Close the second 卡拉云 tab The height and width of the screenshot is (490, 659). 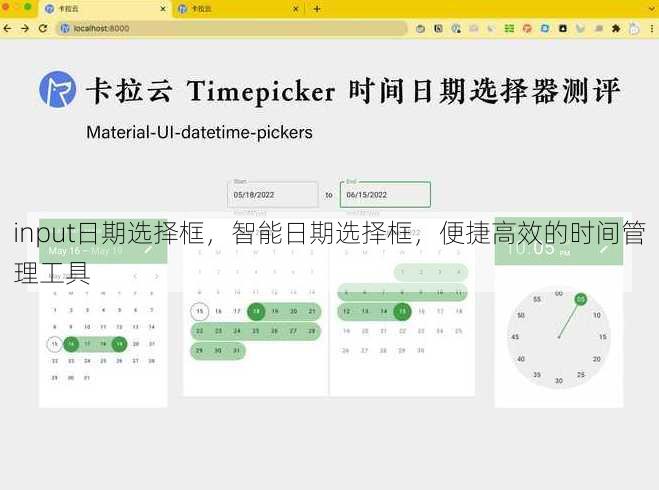296,9
